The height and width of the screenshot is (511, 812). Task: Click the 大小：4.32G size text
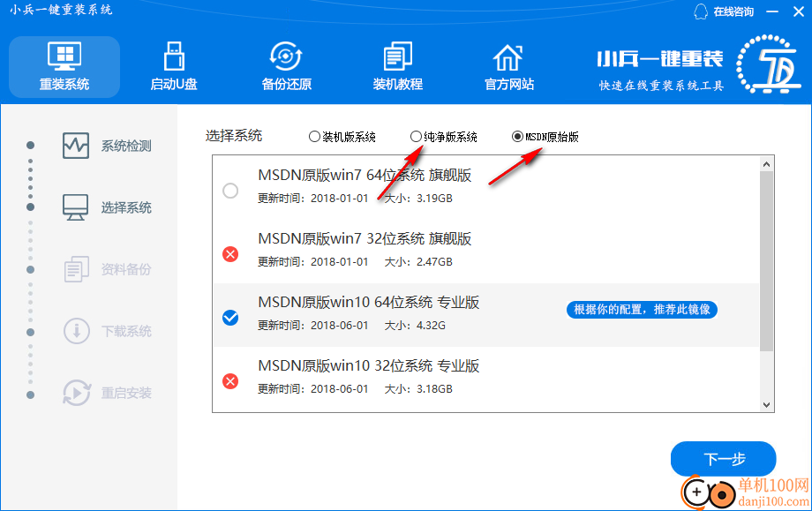tap(414, 326)
